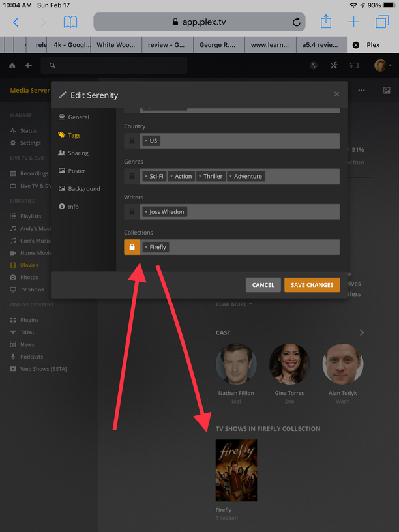The image size is (399, 532).
Task: Show the Info section
Action: tap(68, 207)
